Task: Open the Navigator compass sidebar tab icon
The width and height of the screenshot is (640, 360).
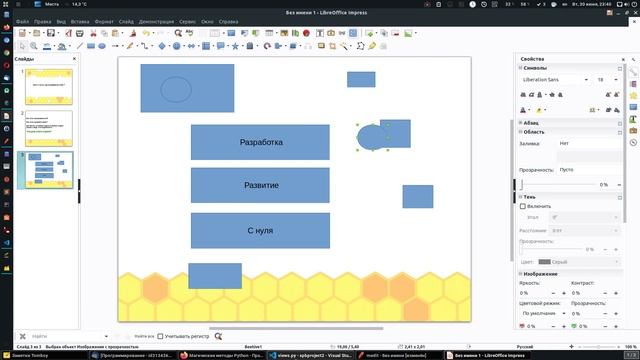Action: click(x=633, y=142)
